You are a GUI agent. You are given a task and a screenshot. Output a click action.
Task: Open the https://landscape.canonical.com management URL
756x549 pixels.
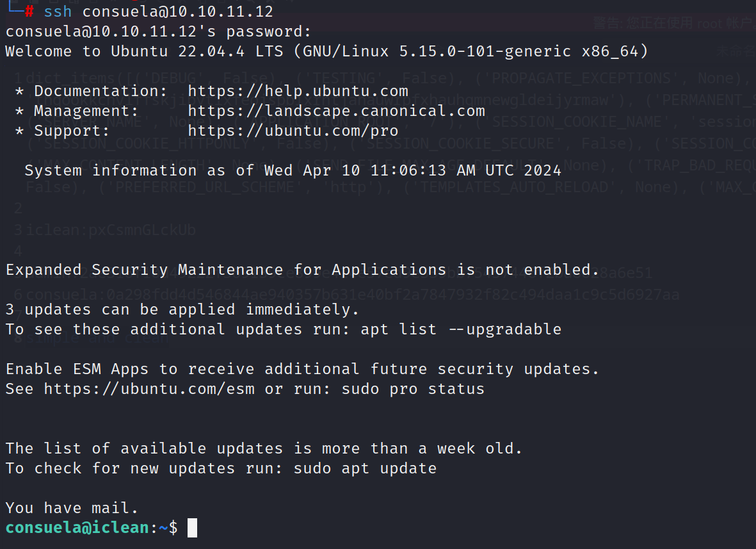tap(336, 111)
